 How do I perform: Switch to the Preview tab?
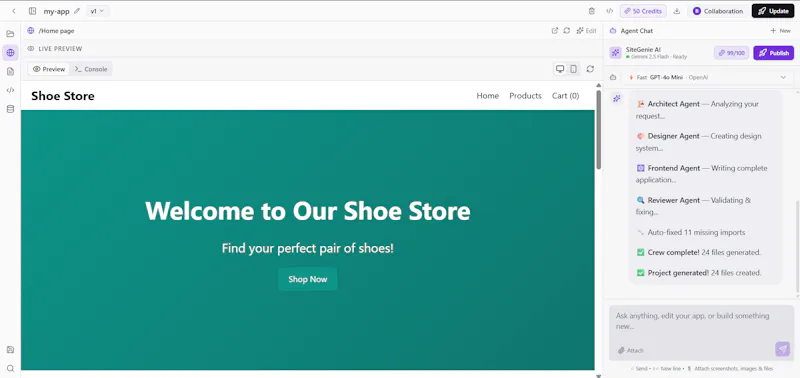point(49,69)
